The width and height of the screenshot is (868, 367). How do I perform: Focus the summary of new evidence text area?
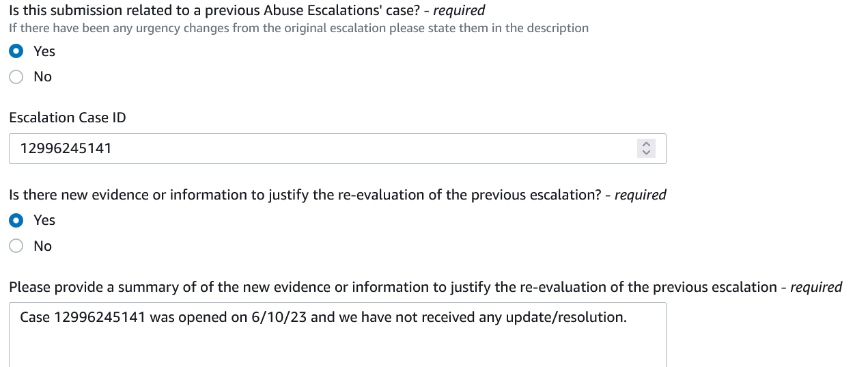(337, 335)
